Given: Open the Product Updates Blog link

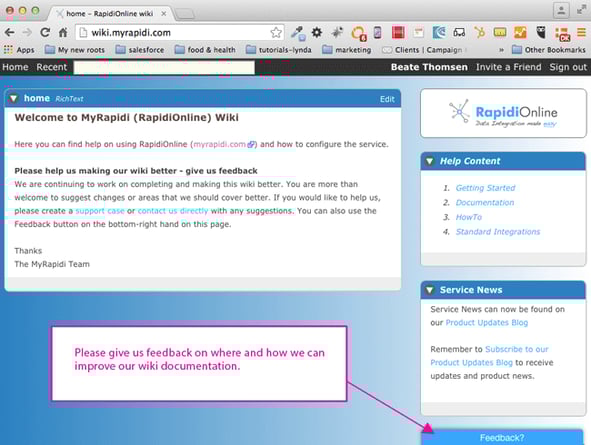Looking at the screenshot, I should [487, 323].
